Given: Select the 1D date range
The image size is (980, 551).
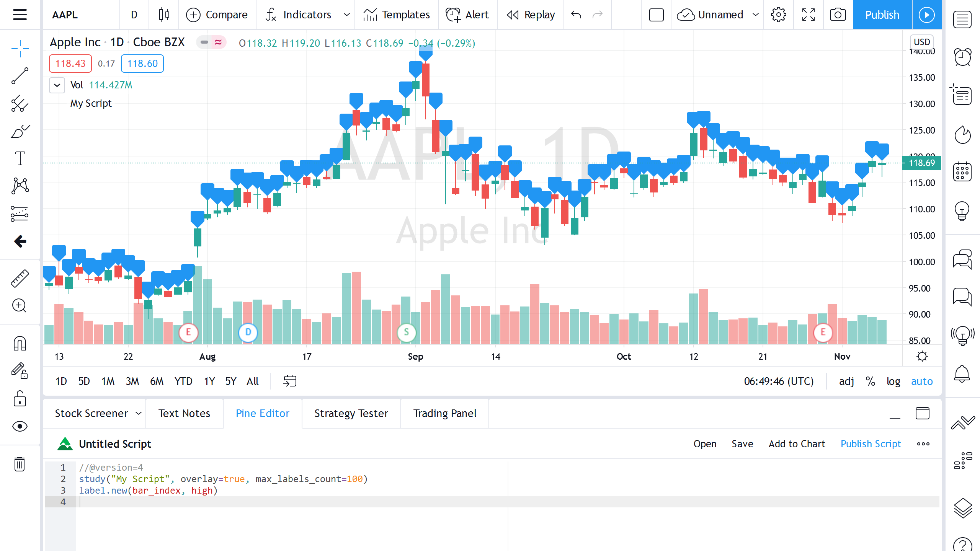Looking at the screenshot, I should (61, 381).
